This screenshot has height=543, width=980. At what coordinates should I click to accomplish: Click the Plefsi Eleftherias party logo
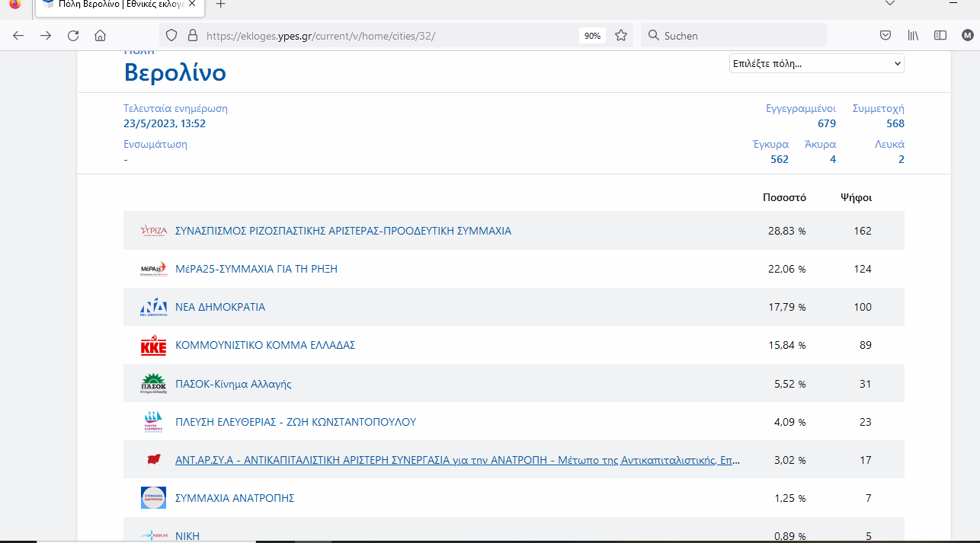[x=153, y=422]
